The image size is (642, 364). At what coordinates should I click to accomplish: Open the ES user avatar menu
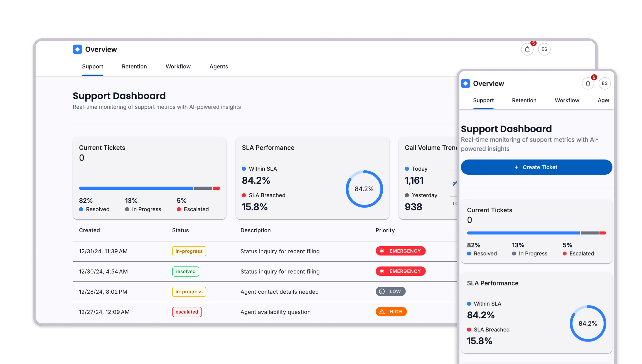coord(544,49)
